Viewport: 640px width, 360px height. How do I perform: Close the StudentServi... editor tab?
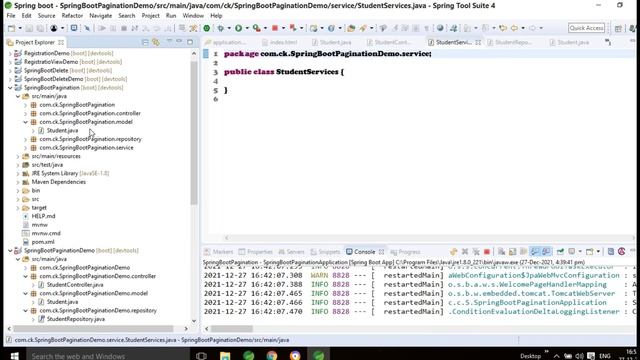[478, 42]
